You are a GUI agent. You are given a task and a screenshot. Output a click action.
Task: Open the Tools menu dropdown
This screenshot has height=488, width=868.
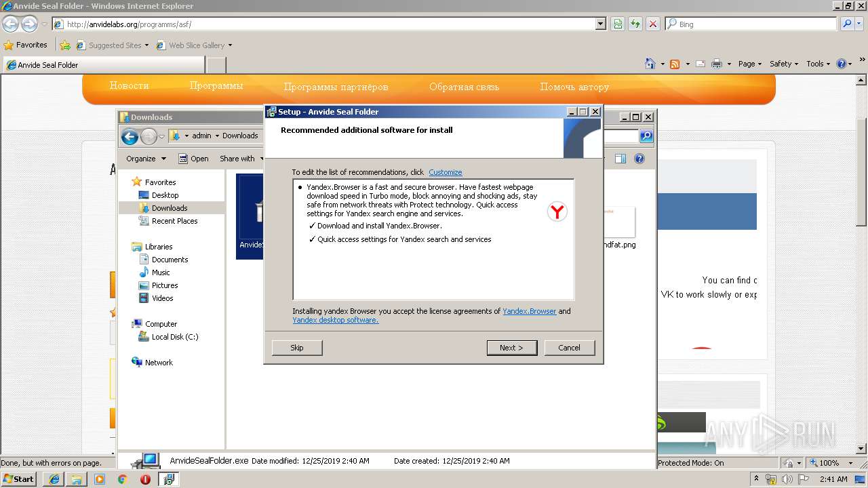(818, 64)
